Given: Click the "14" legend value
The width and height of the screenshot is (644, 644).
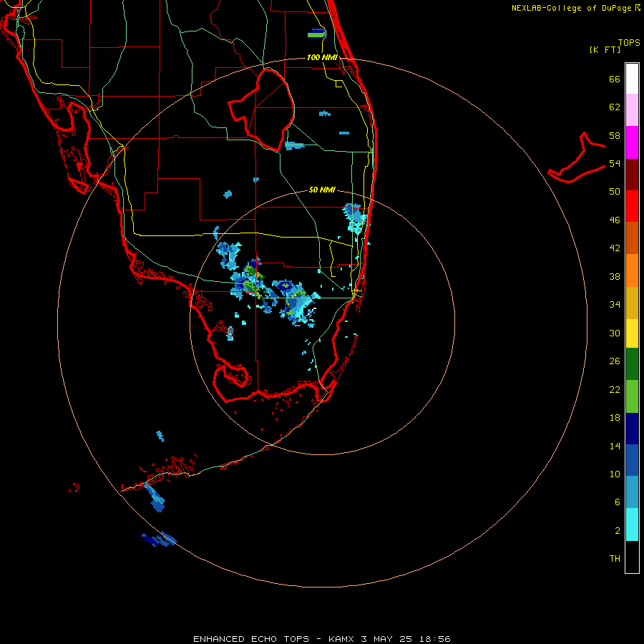Looking at the screenshot, I should click(615, 446).
